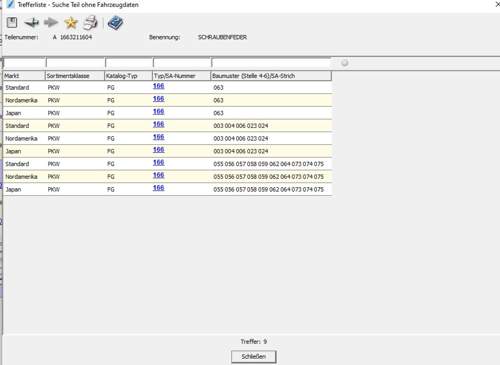
Task: Sort by the Markt column header
Action: tap(24, 76)
